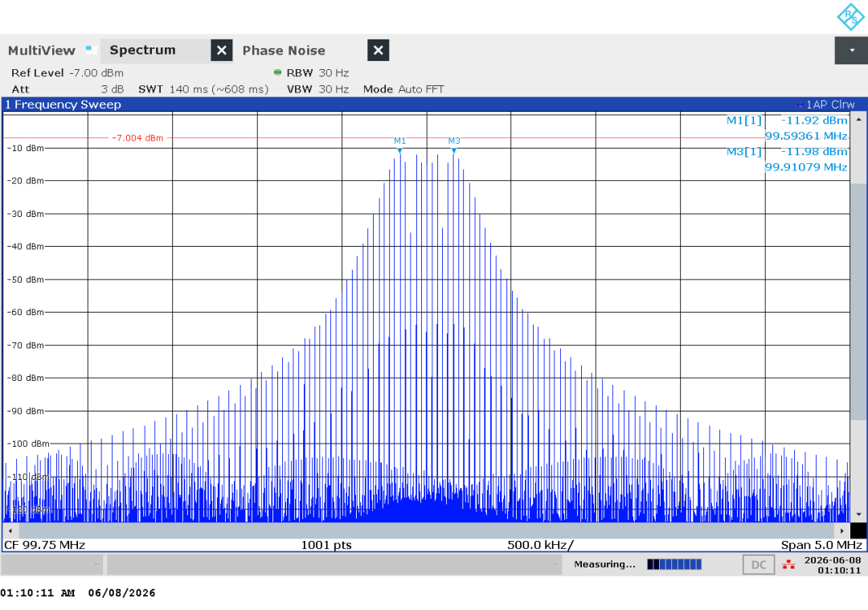
Task: Select the M1 marker triangle on trace
Action: [x=399, y=150]
